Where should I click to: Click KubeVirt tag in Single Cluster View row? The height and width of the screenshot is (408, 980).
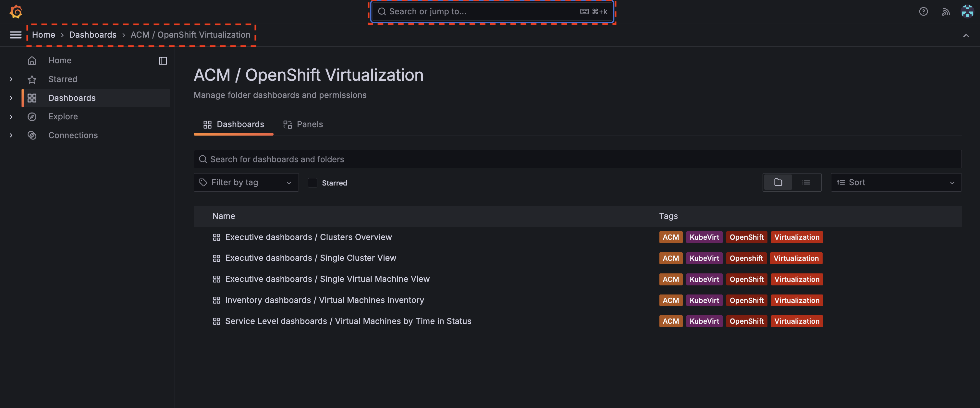click(x=704, y=258)
